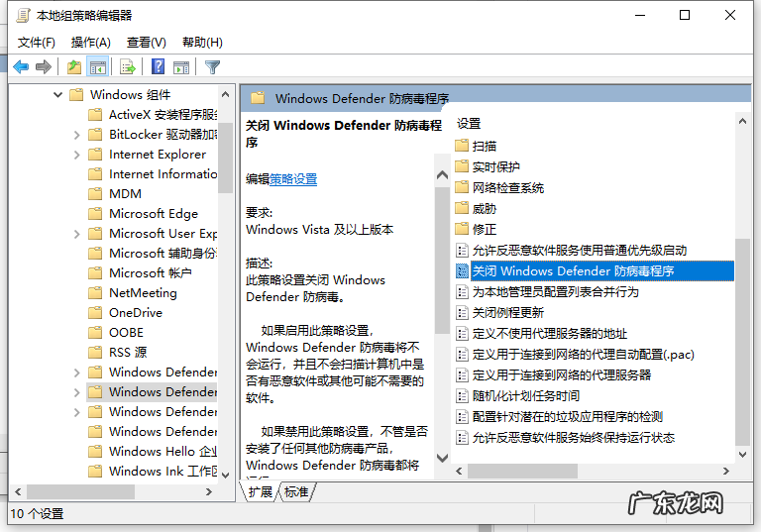Click folder icon next to Microsoft Edge
Screen dimensions: 761x532
coord(95,214)
